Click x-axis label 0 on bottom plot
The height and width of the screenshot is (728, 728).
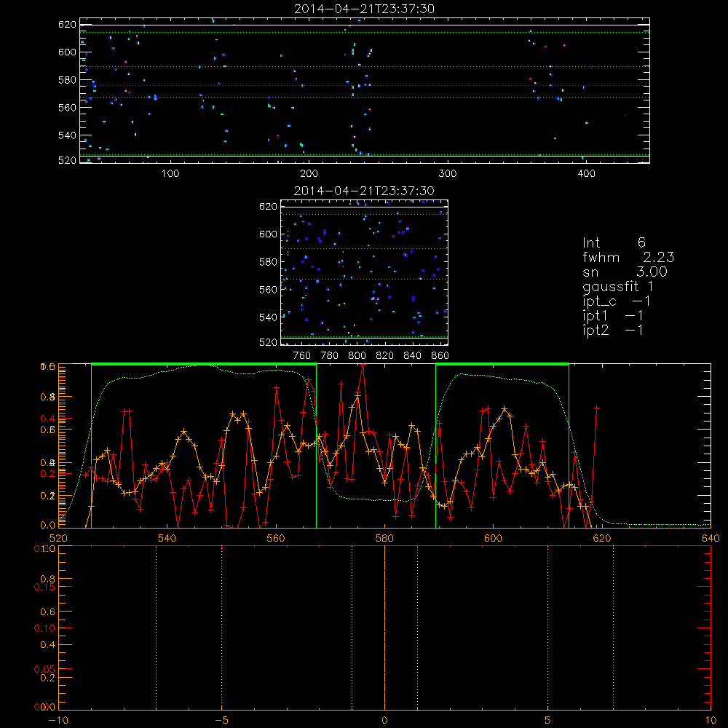[x=384, y=720]
